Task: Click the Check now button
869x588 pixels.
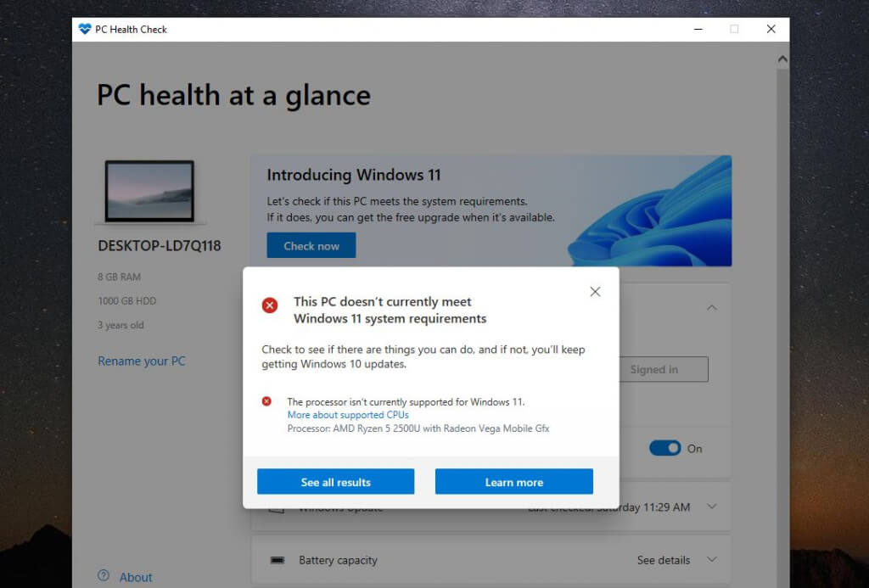Action: [x=311, y=245]
